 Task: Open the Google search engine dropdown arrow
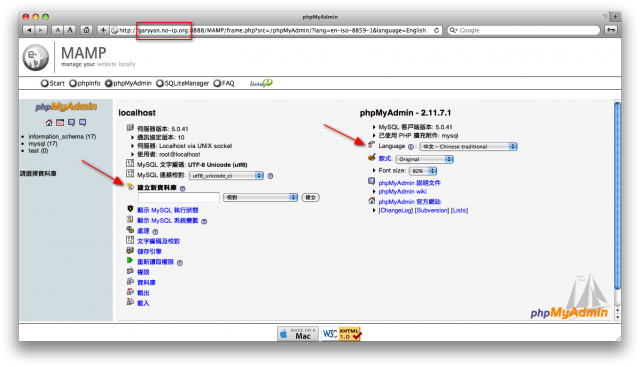click(x=453, y=30)
